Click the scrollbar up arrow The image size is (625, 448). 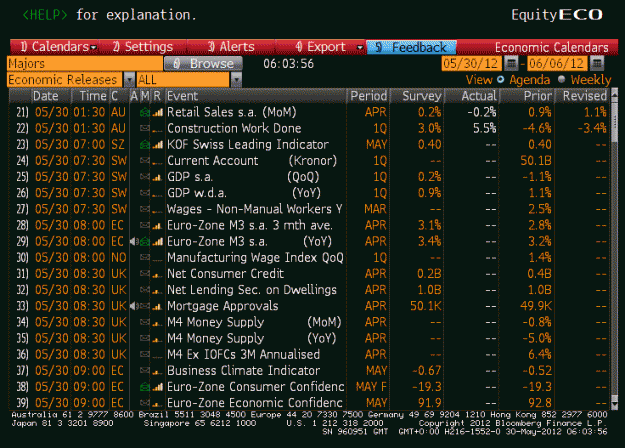point(614,94)
